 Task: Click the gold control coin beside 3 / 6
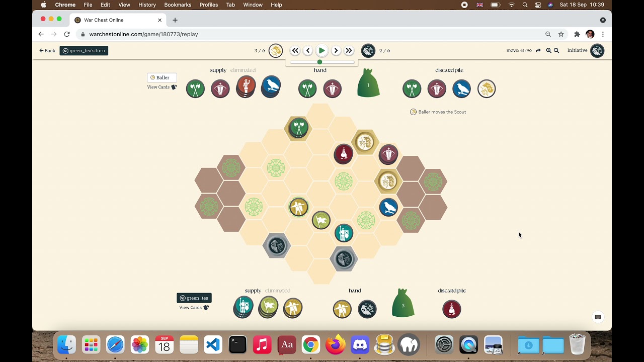click(x=276, y=51)
